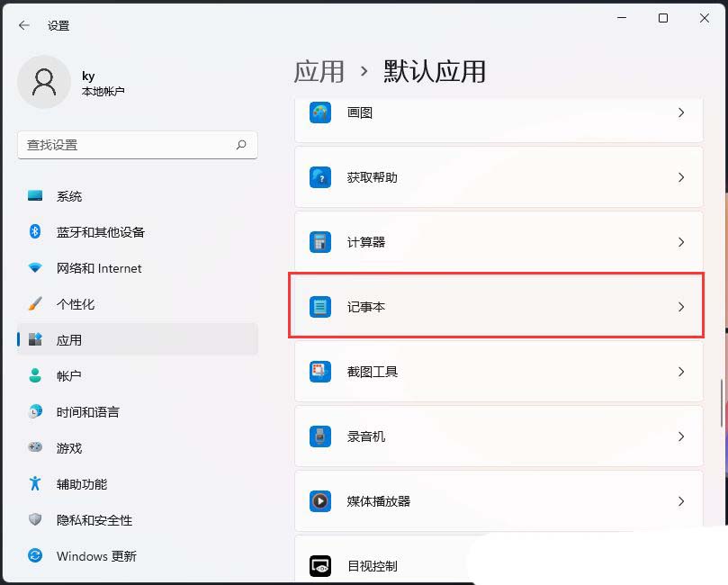728x585 pixels.
Task: Click the Media Player app icon
Action: (320, 501)
